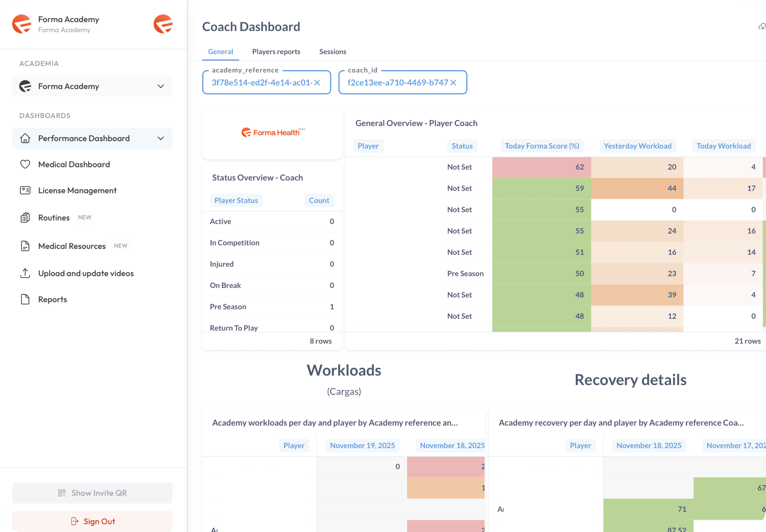Image resolution: width=766 pixels, height=532 pixels.
Task: Switch to the General tab
Action: 220,52
